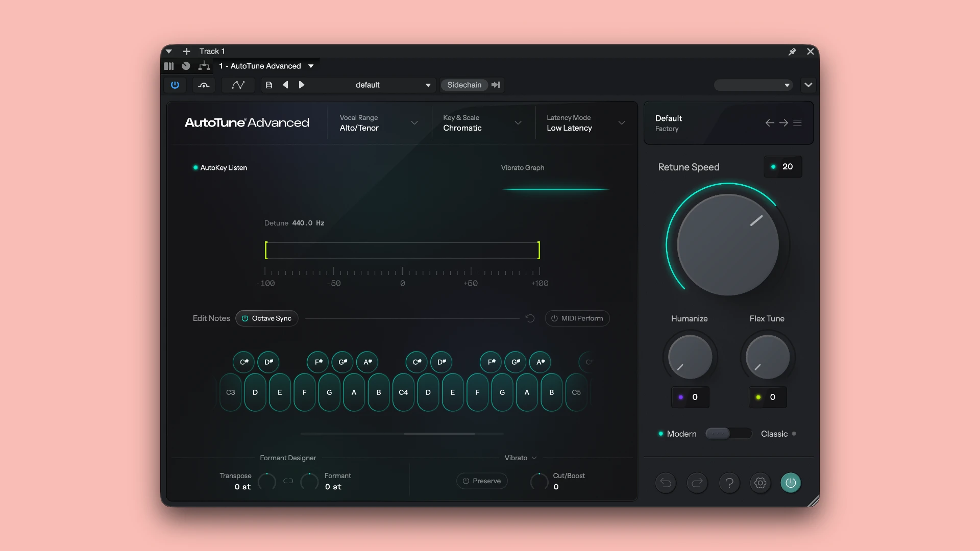Click the keyboard horizontal scrollbar thumb
Image resolution: width=980 pixels, height=551 pixels.
439,434
